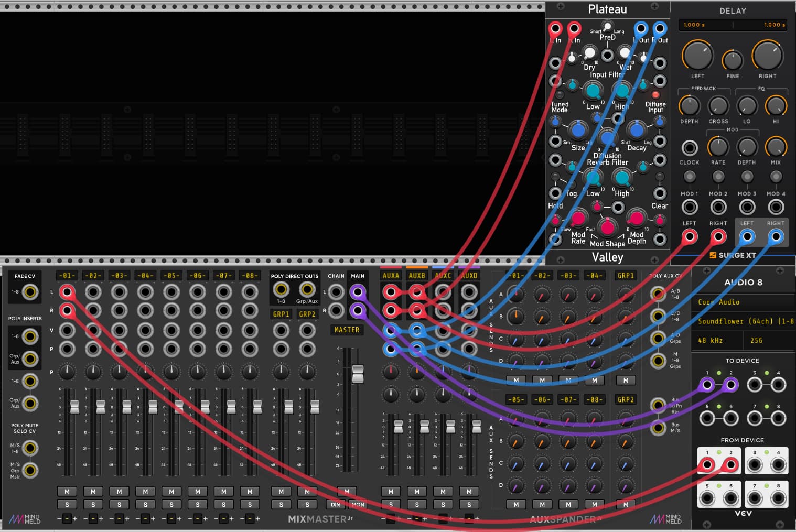Click the DIM button on master
Viewport: 796px width, 532px height.
click(x=336, y=505)
